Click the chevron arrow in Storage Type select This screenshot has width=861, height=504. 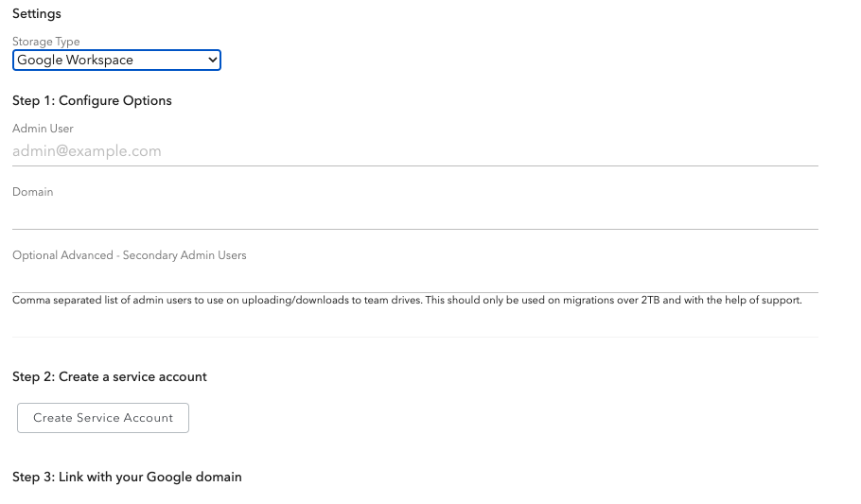pos(211,61)
